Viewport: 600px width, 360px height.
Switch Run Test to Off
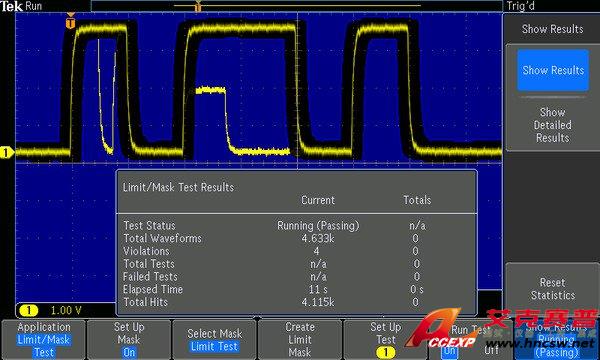click(491, 350)
